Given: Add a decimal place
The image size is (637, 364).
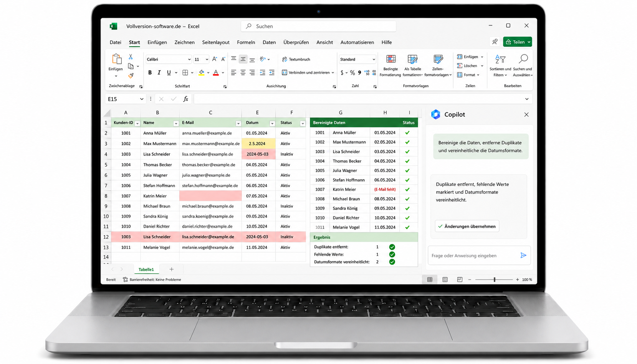Looking at the screenshot, I should point(367,73).
